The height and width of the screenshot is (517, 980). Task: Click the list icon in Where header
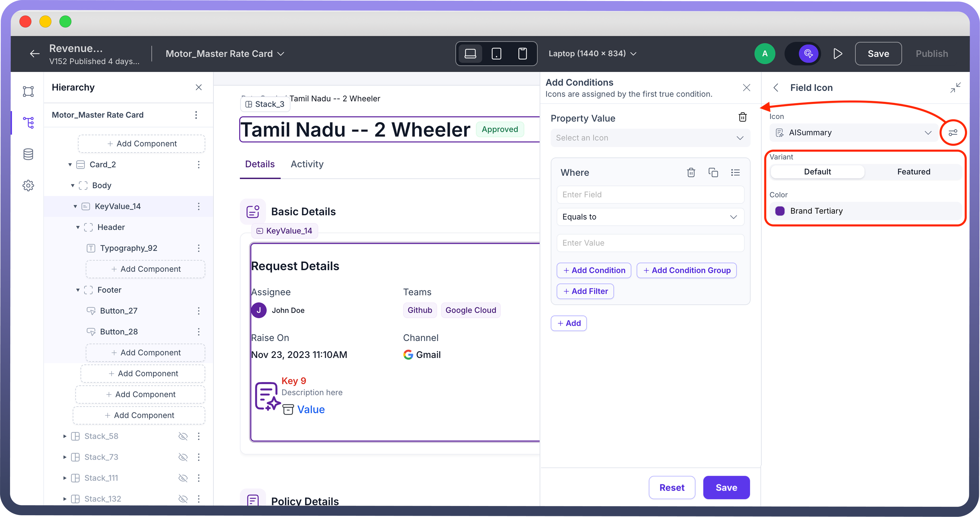coord(735,172)
